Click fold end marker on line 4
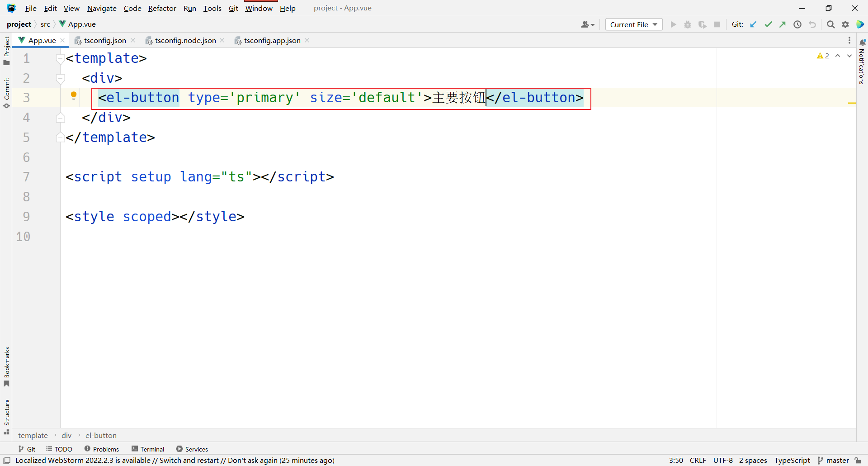Viewport: 868px width, 466px height. (x=60, y=118)
